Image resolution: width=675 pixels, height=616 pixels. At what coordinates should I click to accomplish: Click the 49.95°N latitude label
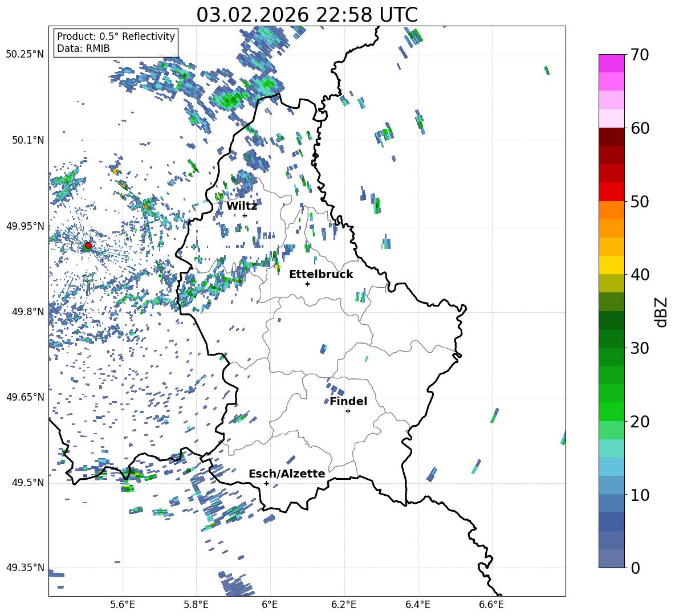[x=25, y=226]
